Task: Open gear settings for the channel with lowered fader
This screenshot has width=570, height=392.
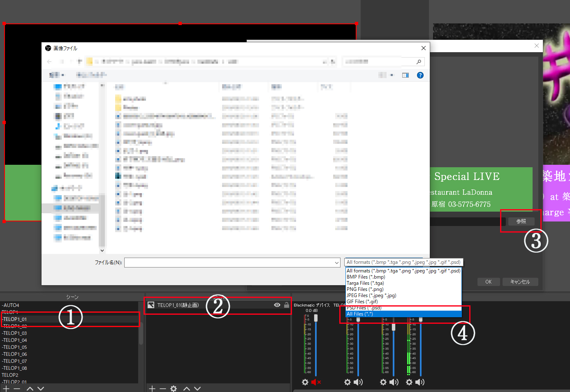Action: [x=383, y=382]
